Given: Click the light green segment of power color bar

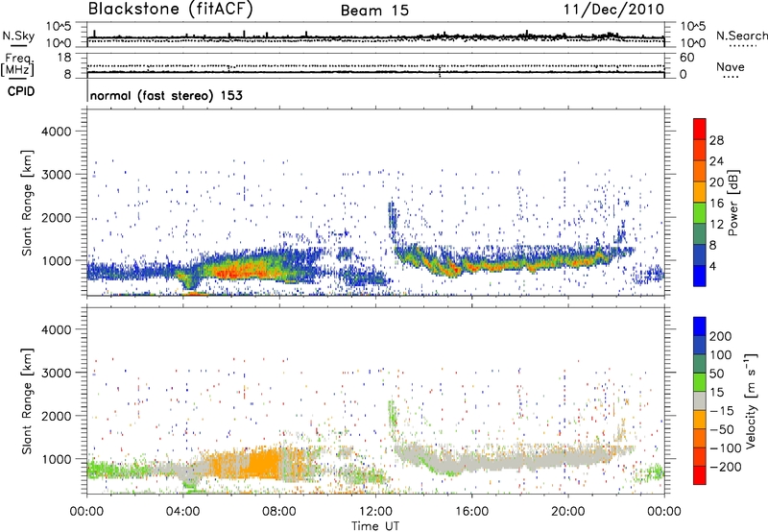Looking at the screenshot, I should pos(700,213).
